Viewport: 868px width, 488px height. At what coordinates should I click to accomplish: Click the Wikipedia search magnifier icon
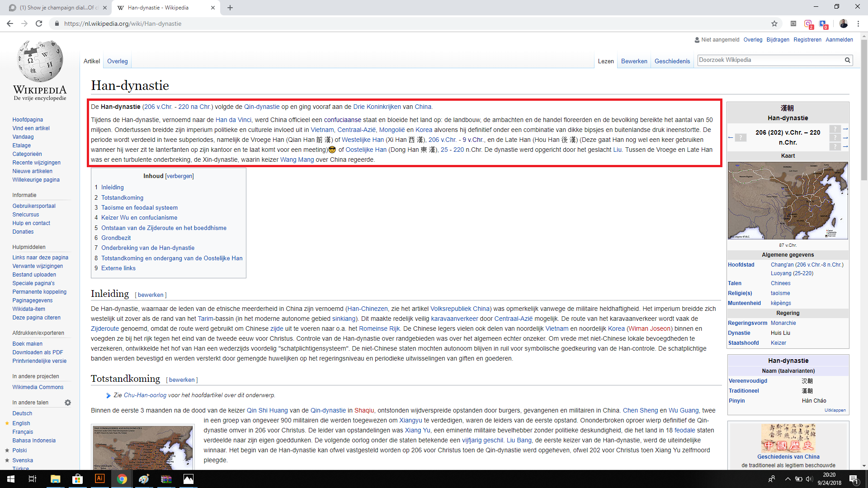pyautogui.click(x=848, y=60)
